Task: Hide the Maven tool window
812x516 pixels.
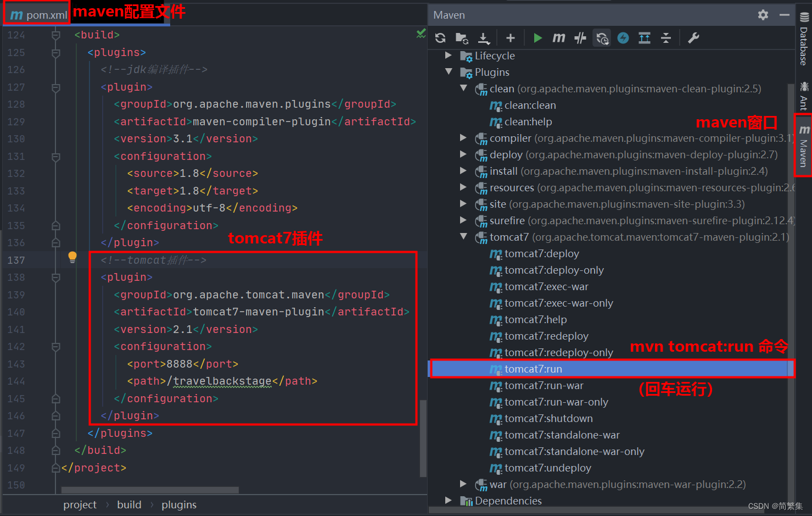Action: point(785,15)
